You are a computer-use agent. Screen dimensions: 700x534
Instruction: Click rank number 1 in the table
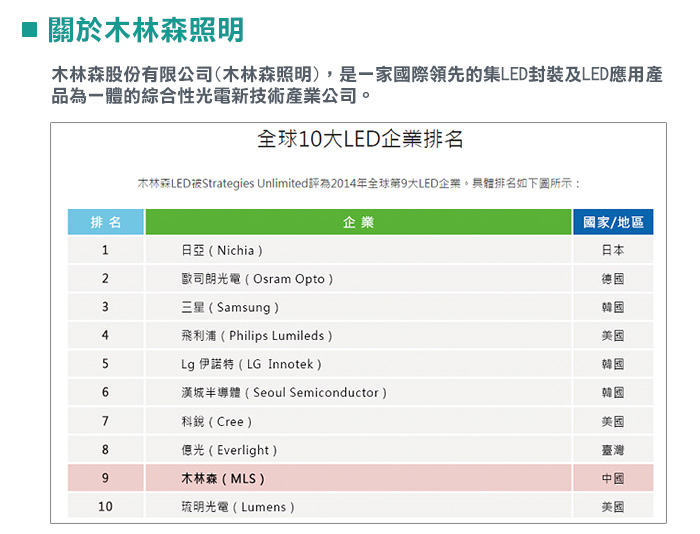coord(105,250)
